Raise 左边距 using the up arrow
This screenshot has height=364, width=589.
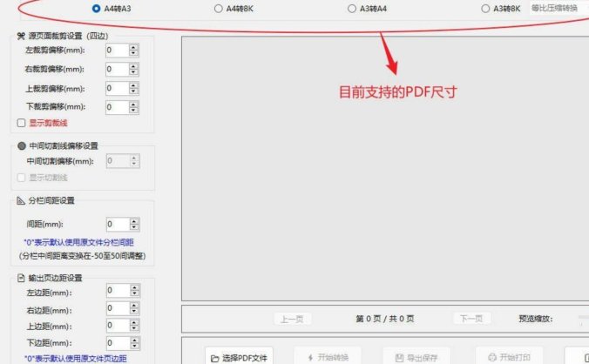point(135,287)
